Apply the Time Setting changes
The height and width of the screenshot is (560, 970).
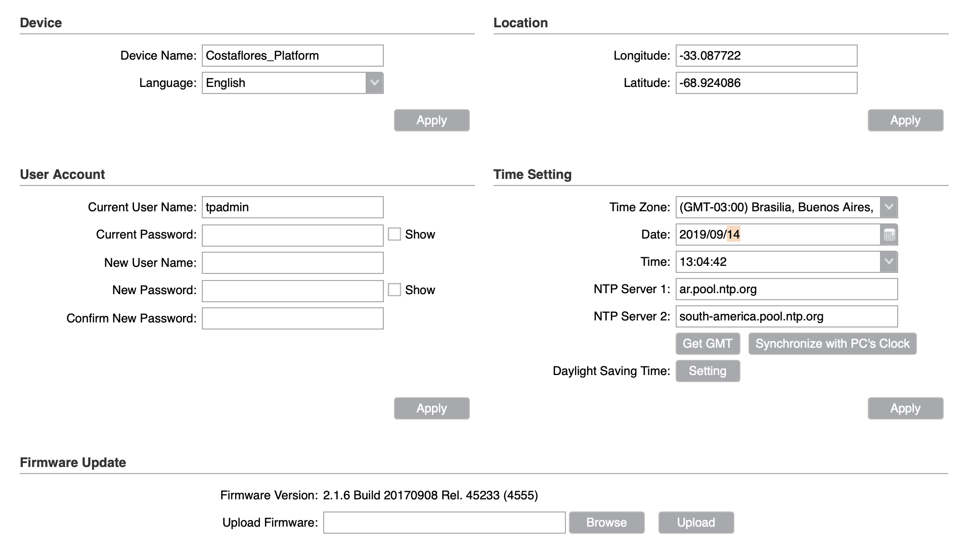906,408
